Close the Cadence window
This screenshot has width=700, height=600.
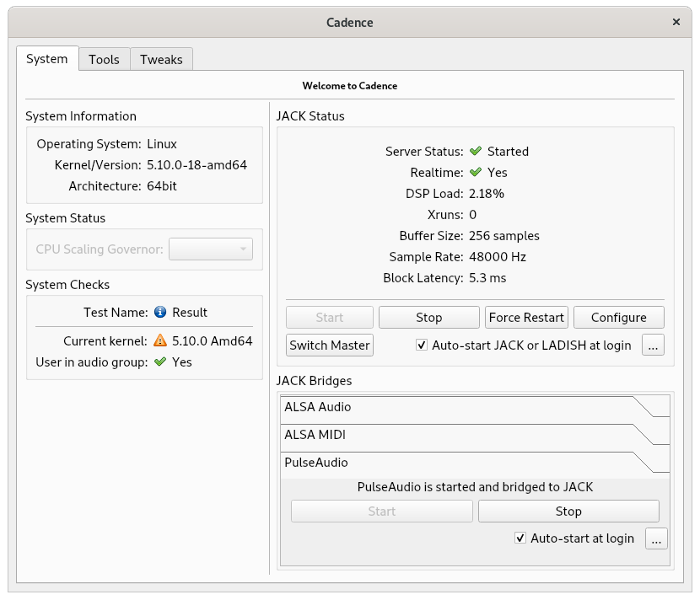[676, 22]
